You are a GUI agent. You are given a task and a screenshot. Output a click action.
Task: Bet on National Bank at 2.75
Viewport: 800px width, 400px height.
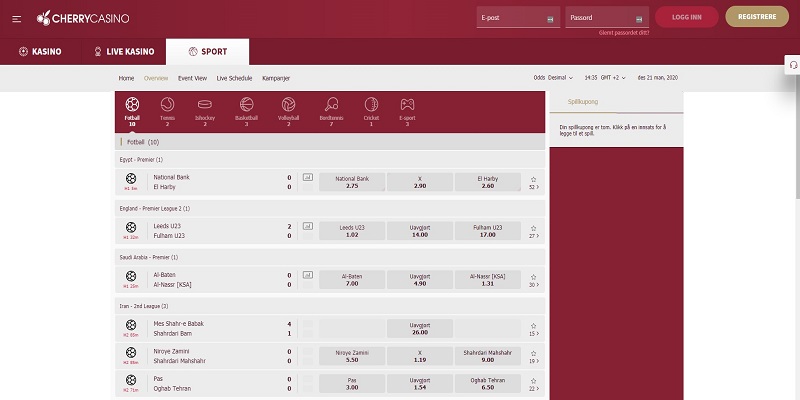point(352,182)
